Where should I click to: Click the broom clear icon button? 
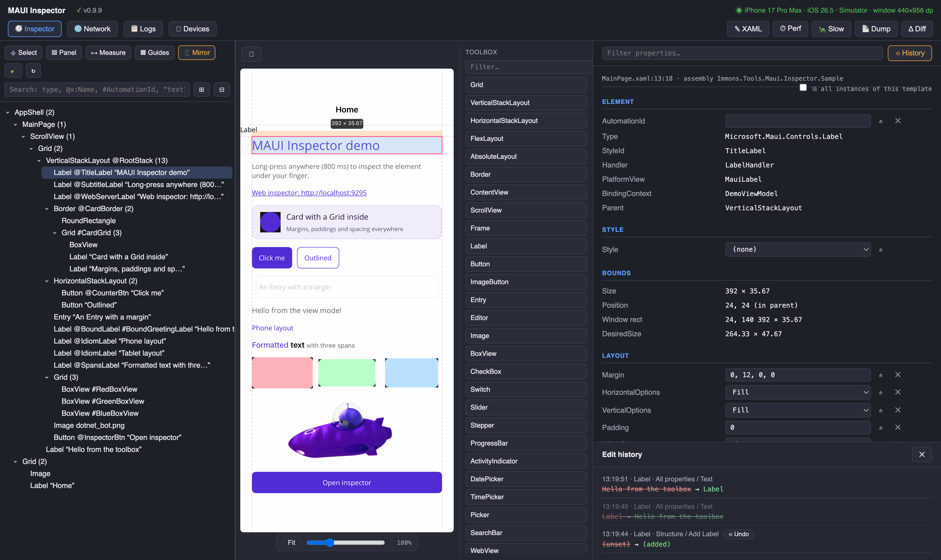pyautogui.click(x=13, y=71)
